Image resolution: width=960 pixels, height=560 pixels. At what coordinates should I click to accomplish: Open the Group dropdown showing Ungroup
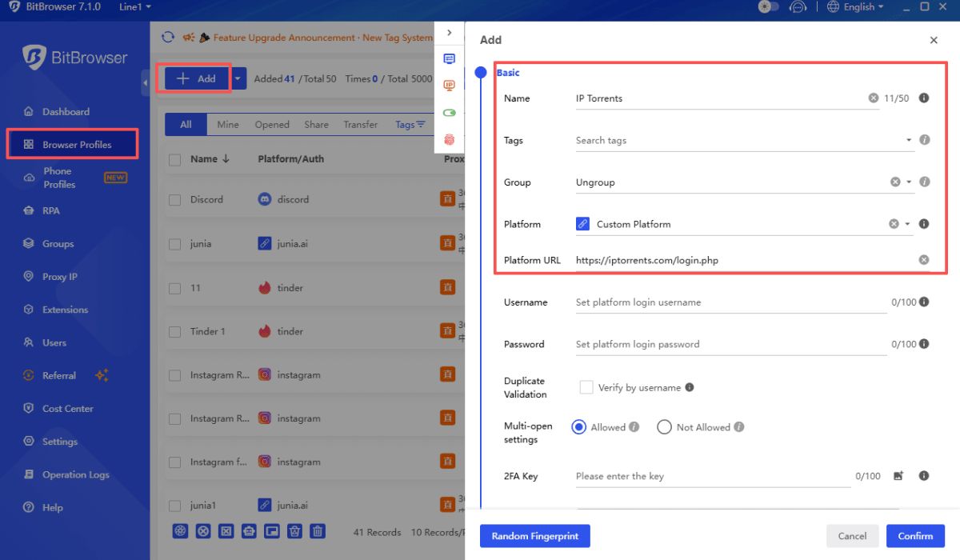pos(744,182)
